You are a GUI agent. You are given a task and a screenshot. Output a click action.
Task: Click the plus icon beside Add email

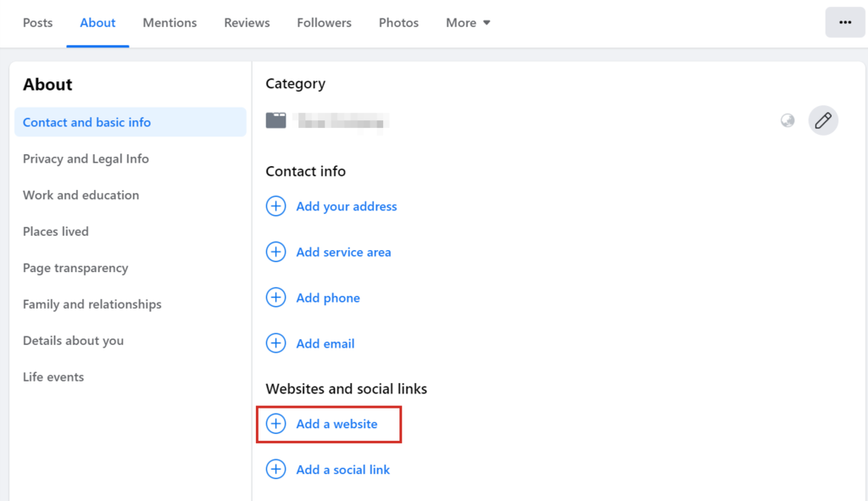[275, 343]
